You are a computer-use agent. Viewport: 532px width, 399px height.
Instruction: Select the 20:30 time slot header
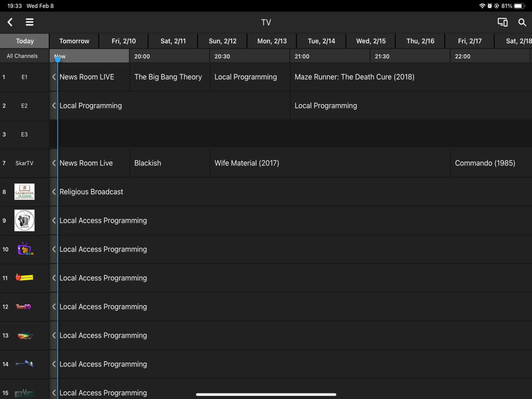[250, 56]
